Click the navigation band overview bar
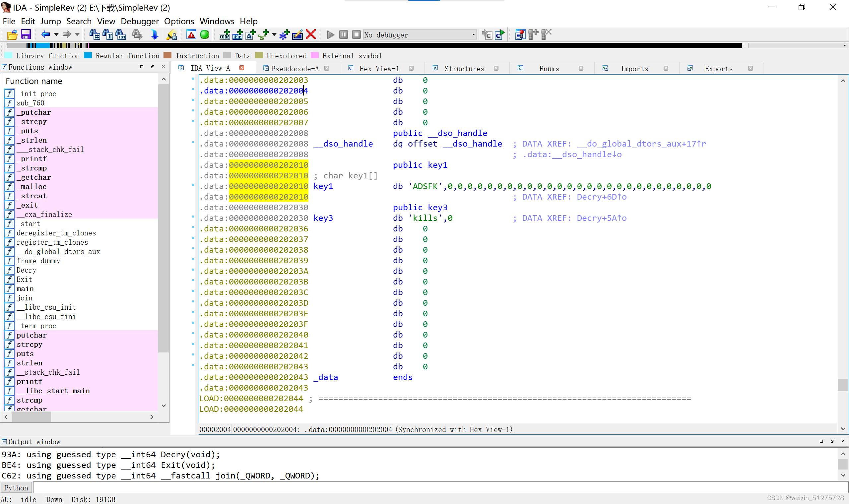Viewport: 849px width, 504px height. click(x=373, y=45)
